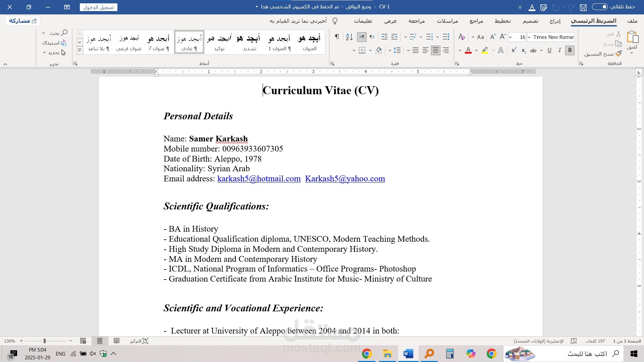Toggle strikethrough formatting
Image resolution: width=644 pixels, height=362 pixels.
(x=533, y=51)
